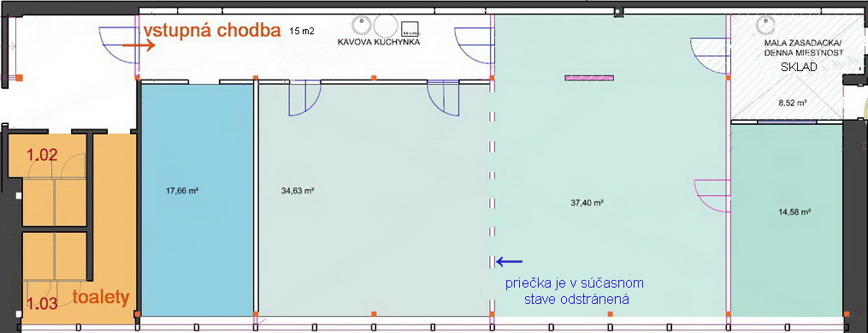
Task: Click the 8,52 m² hatched storage area
Action: coord(786,67)
